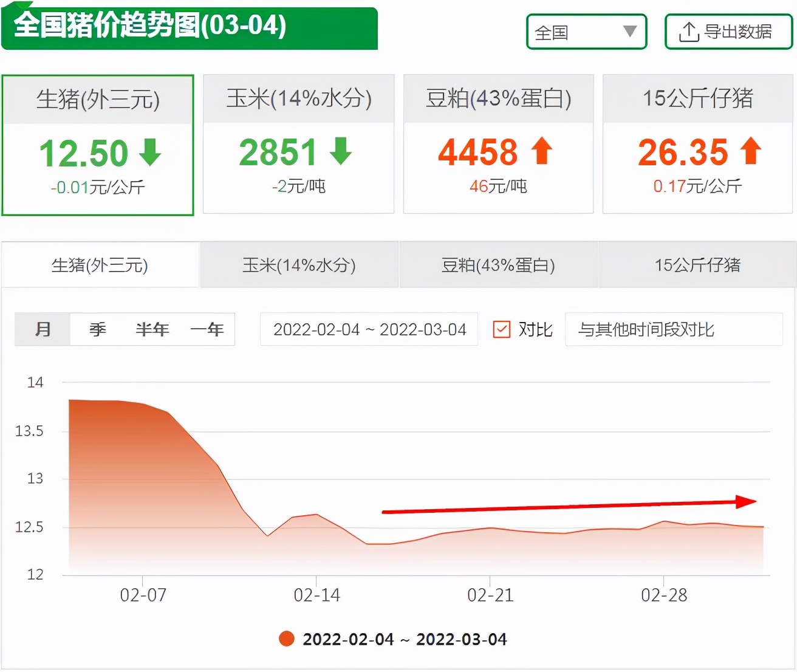Click the 02-14 axis date label
The image size is (797, 672).
(x=316, y=595)
